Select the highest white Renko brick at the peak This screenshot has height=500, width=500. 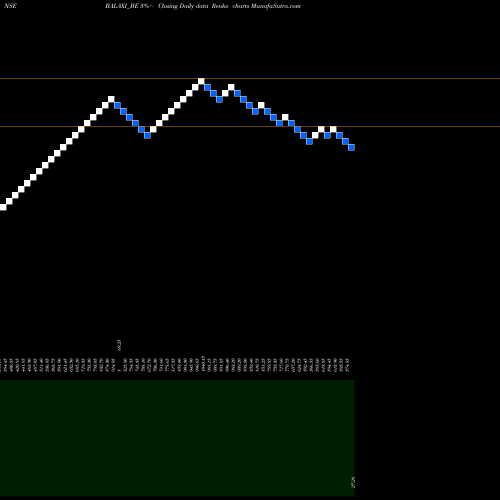(x=201, y=81)
